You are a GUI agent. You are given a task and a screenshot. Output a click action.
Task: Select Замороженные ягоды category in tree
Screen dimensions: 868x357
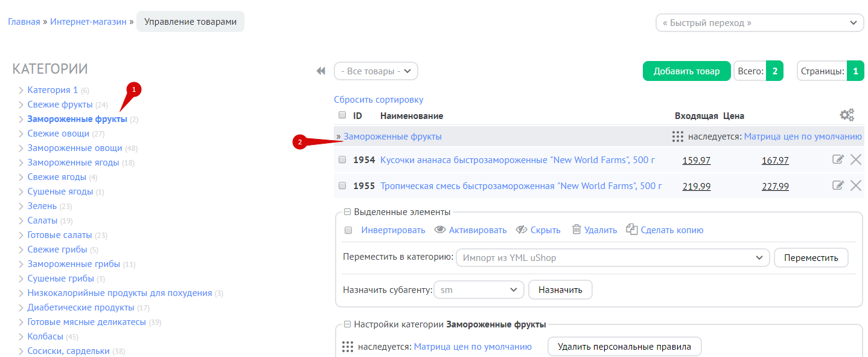(74, 162)
